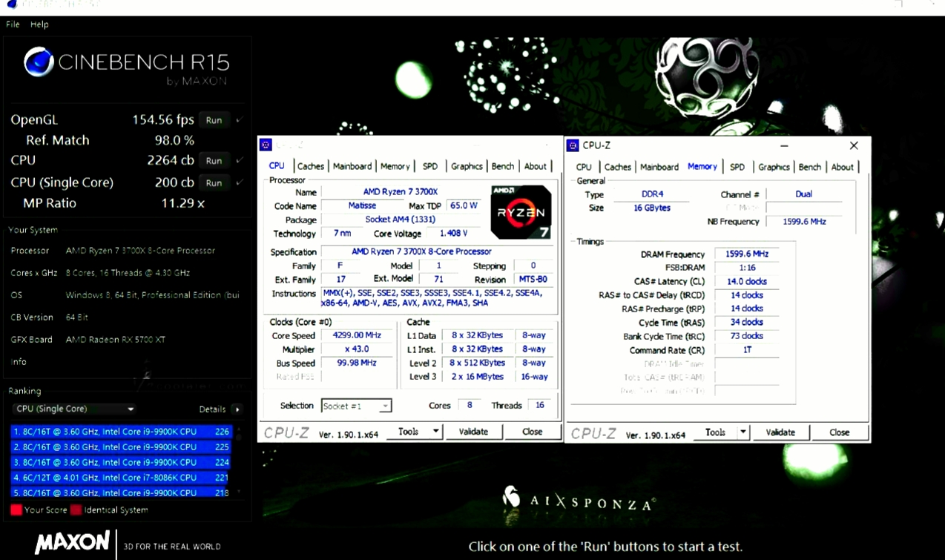
Task: Click the DDR4 memory type value
Action: (x=652, y=194)
